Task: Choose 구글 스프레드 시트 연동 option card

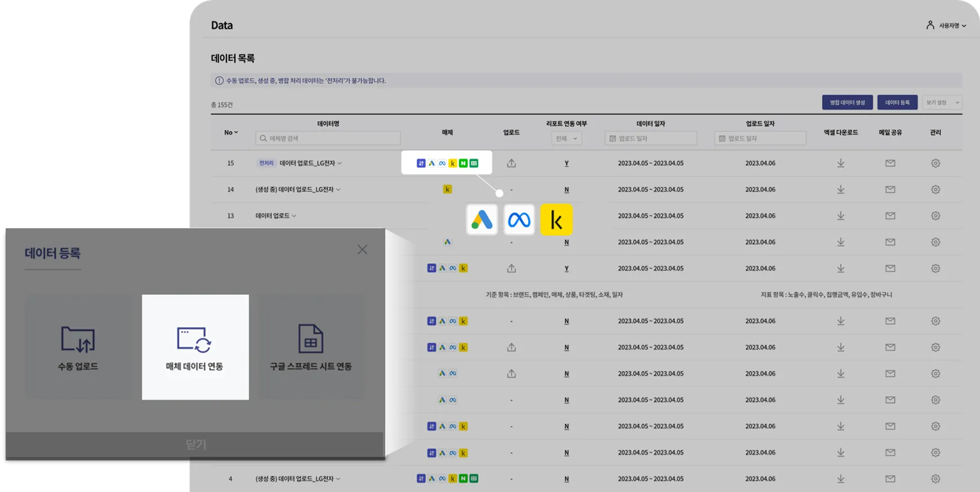Action: point(311,347)
